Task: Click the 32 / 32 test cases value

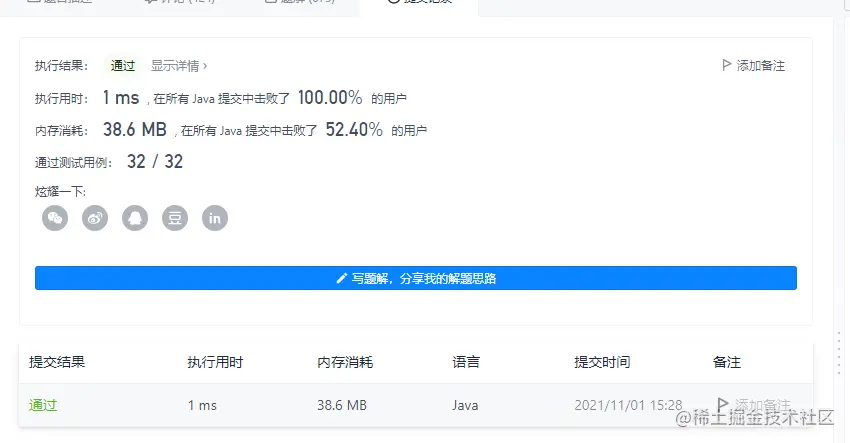Action: [x=155, y=162]
